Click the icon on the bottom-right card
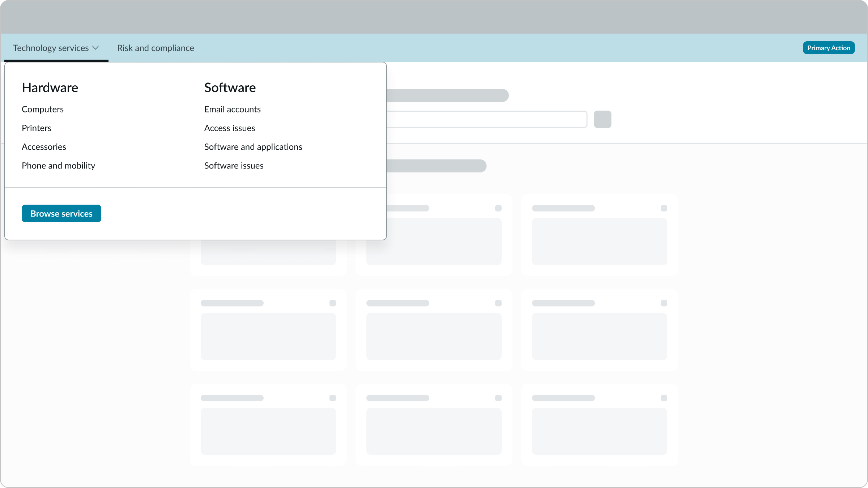Screen dimensions: 868x488 click(664, 398)
